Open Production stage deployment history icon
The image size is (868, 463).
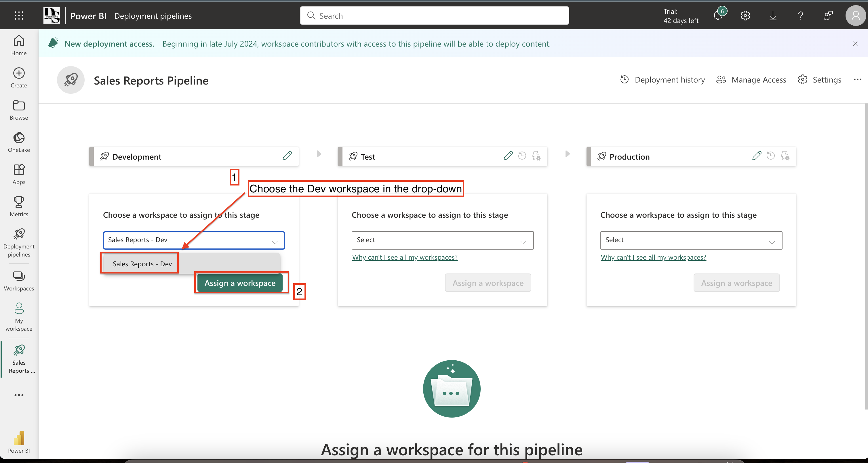pyautogui.click(x=771, y=156)
